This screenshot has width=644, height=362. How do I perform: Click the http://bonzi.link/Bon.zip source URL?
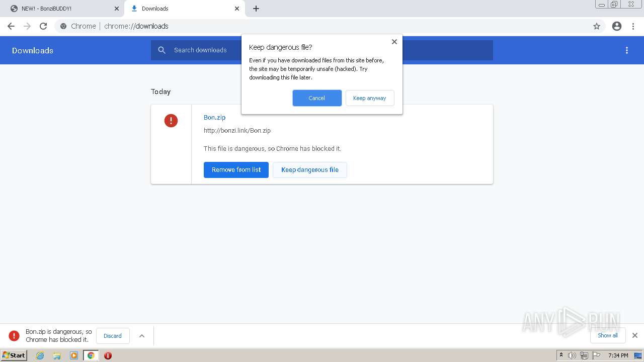237,131
